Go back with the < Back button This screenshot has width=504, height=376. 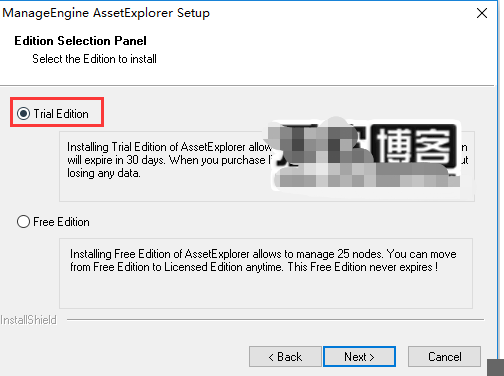285,357
